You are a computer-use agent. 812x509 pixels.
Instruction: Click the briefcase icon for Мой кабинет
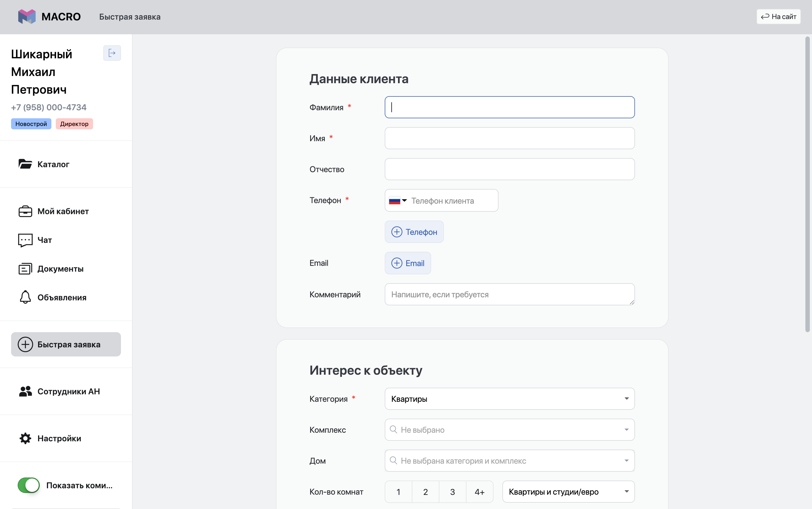(x=25, y=211)
